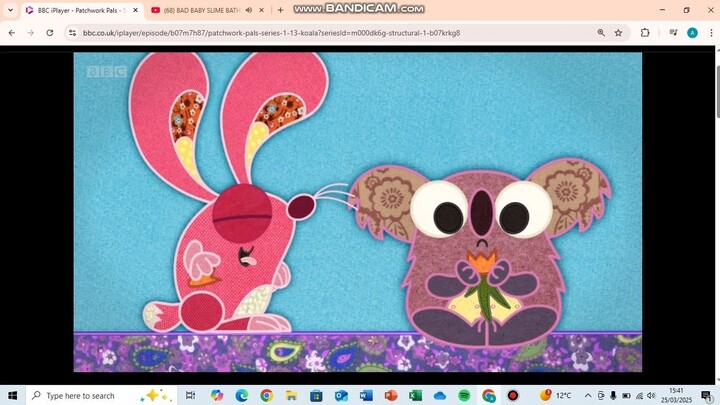Launch Microsoft Edge from taskbar

click(x=242, y=395)
